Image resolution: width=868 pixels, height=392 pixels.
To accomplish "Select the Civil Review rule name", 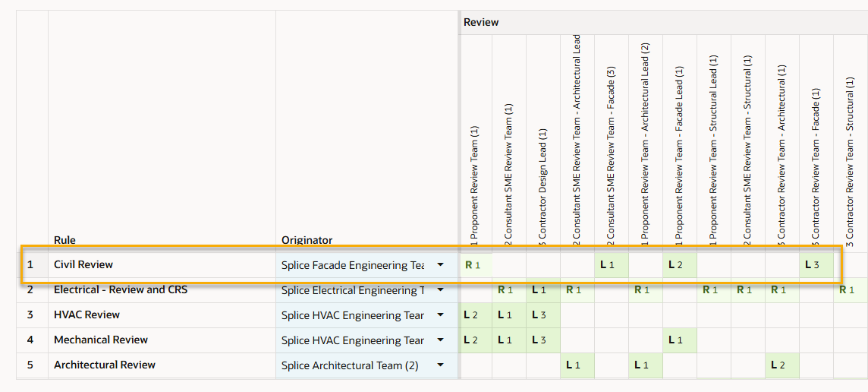I will 83,265.
